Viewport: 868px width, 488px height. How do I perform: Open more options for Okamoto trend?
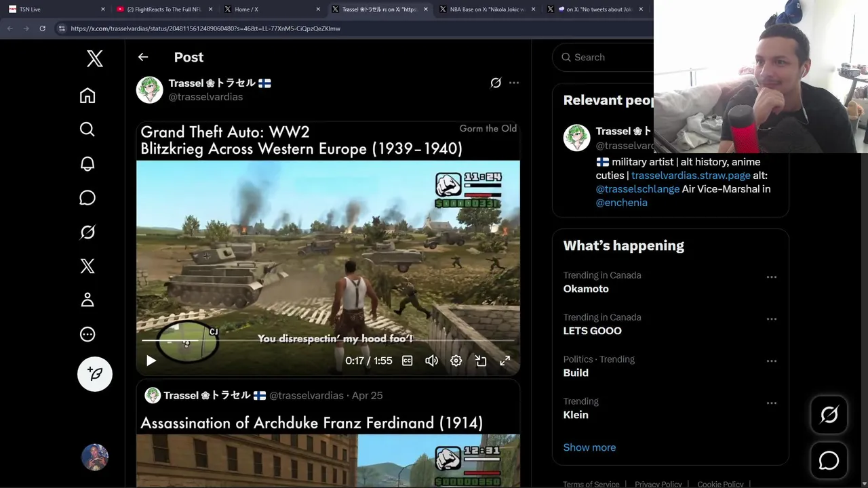[772, 277]
